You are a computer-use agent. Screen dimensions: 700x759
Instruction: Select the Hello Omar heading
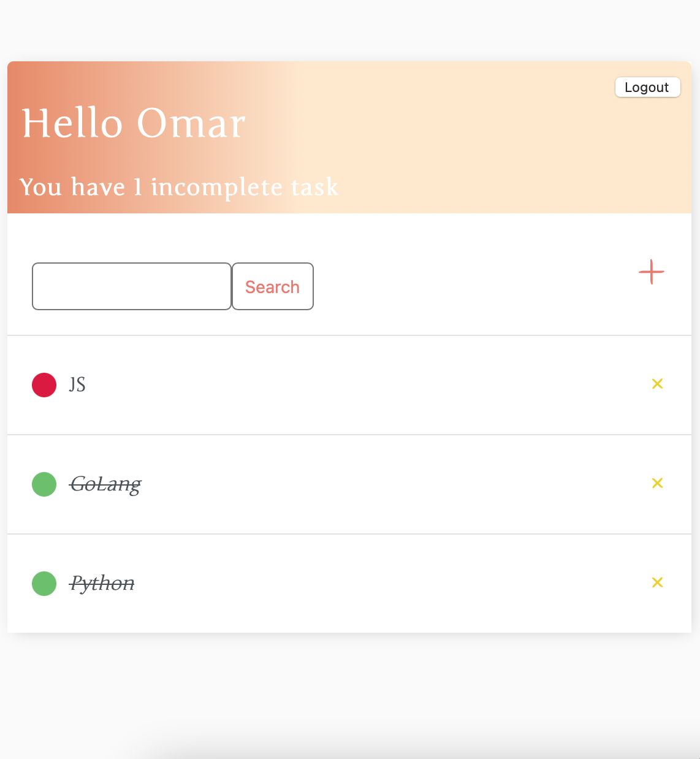point(134,123)
